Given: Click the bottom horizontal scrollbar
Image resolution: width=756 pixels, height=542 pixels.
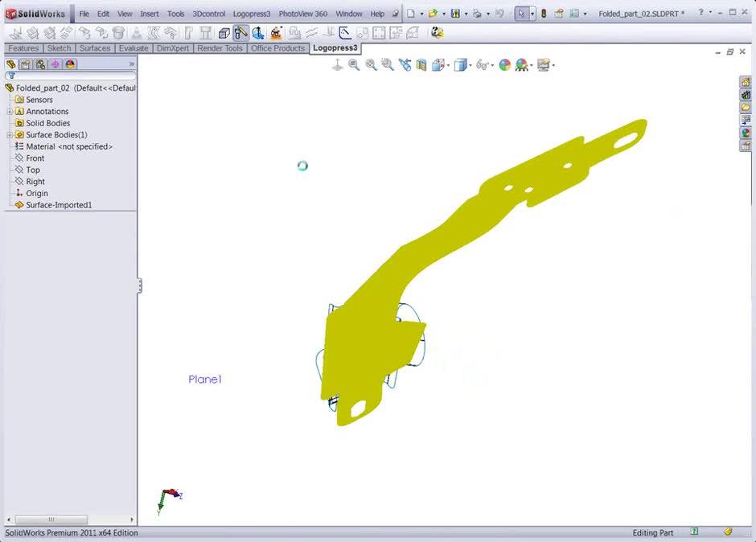Looking at the screenshot, I should pyautogui.click(x=51, y=519).
